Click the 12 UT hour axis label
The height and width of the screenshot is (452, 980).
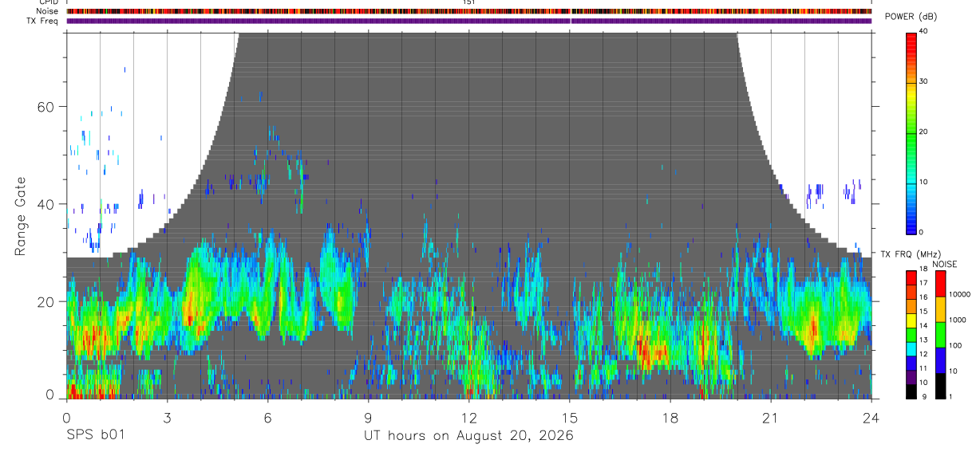(x=468, y=418)
